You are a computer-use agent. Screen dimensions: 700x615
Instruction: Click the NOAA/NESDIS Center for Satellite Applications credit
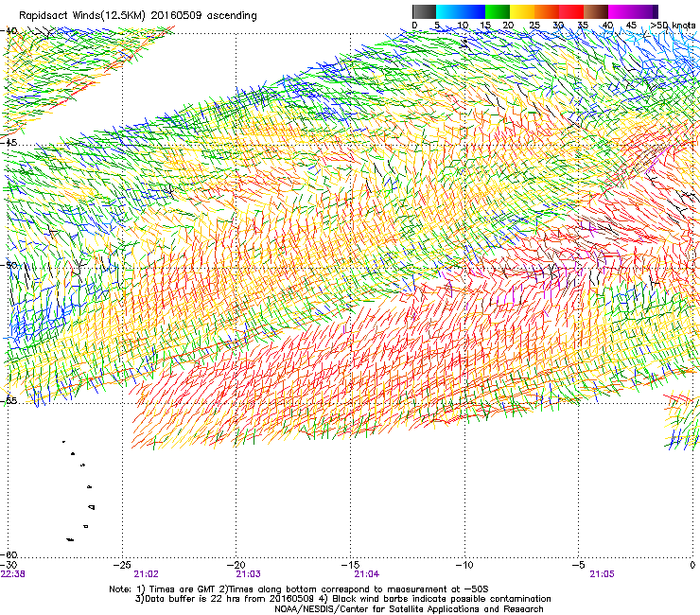tap(409, 609)
